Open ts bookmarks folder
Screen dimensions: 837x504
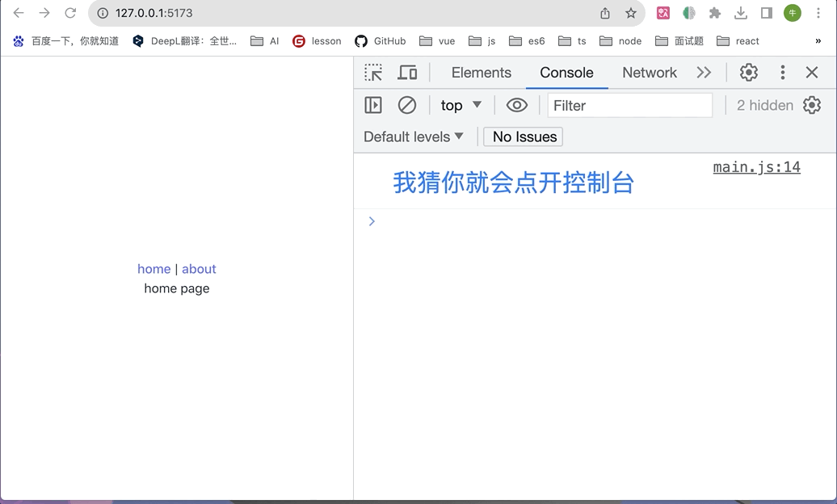pos(572,41)
